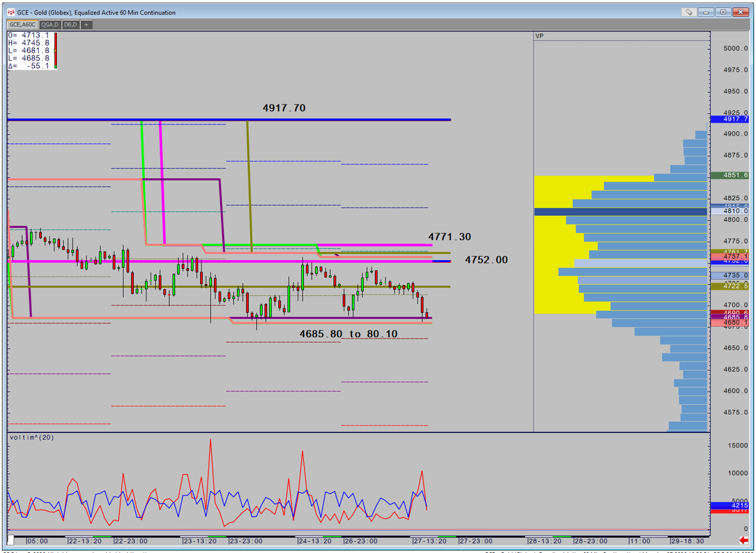Select the 4752.00 annotation label
The height and width of the screenshot is (553, 756).
pyautogui.click(x=486, y=260)
